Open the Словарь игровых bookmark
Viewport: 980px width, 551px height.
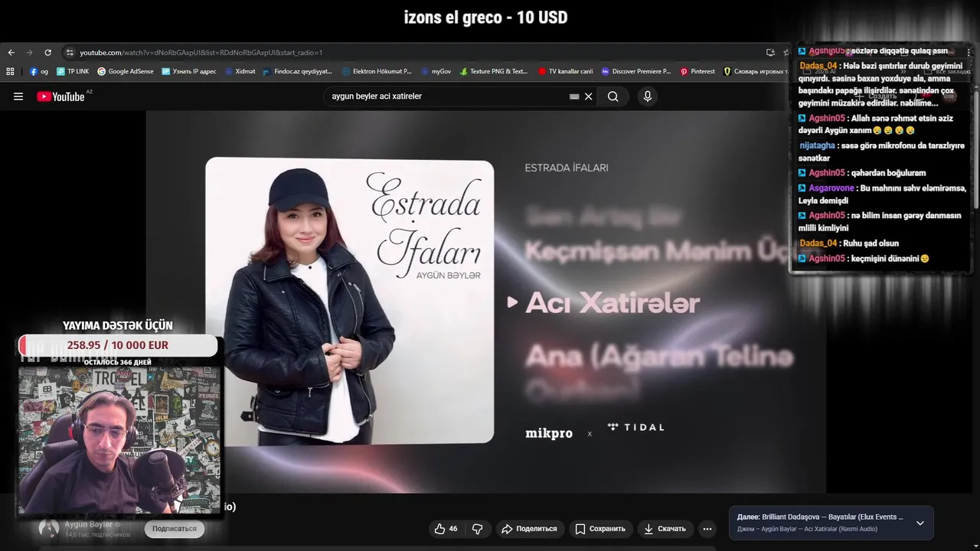pos(755,71)
